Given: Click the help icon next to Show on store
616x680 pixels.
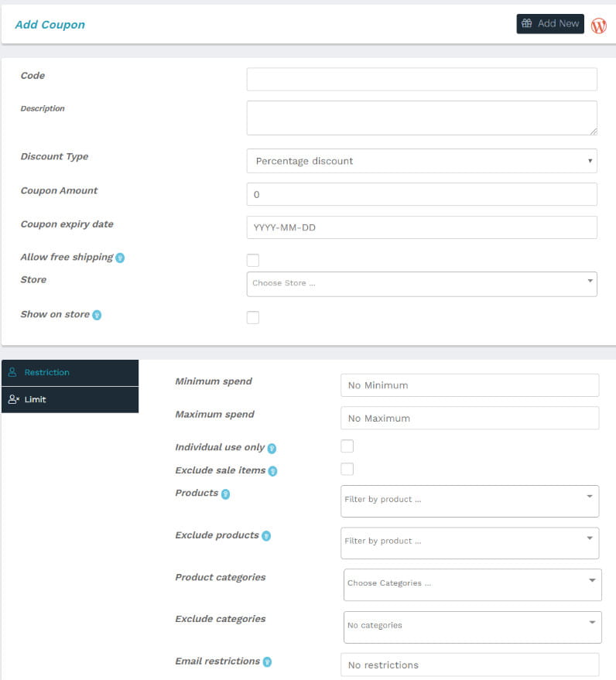Looking at the screenshot, I should coord(98,315).
